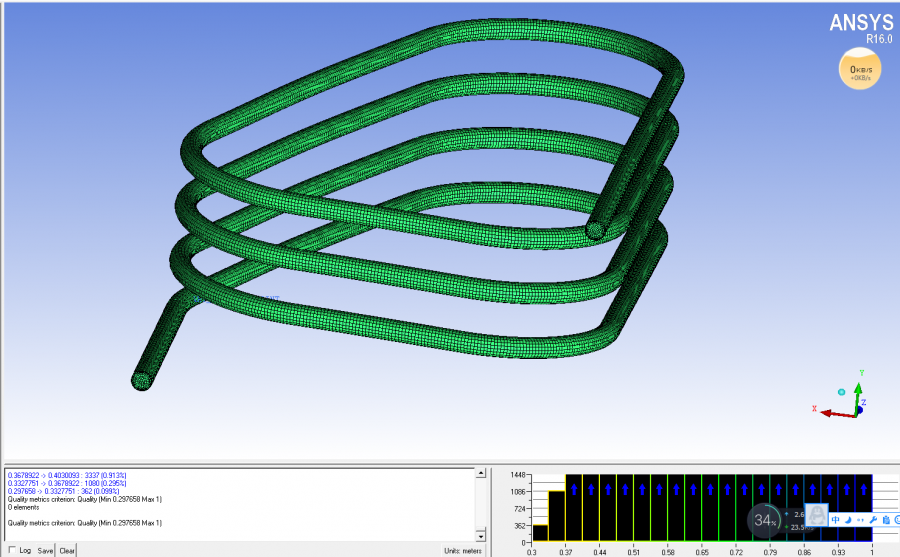Click the '0 elements' message line
The image size is (900, 557).
point(24,508)
